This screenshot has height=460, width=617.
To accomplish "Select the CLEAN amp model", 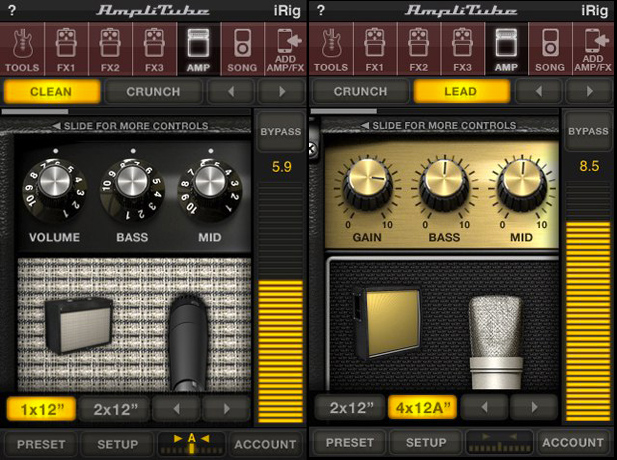I will tap(52, 92).
